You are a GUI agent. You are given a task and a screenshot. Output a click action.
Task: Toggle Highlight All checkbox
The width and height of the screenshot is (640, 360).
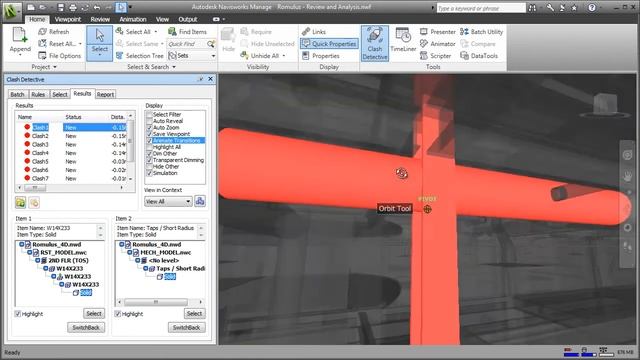(x=149, y=147)
